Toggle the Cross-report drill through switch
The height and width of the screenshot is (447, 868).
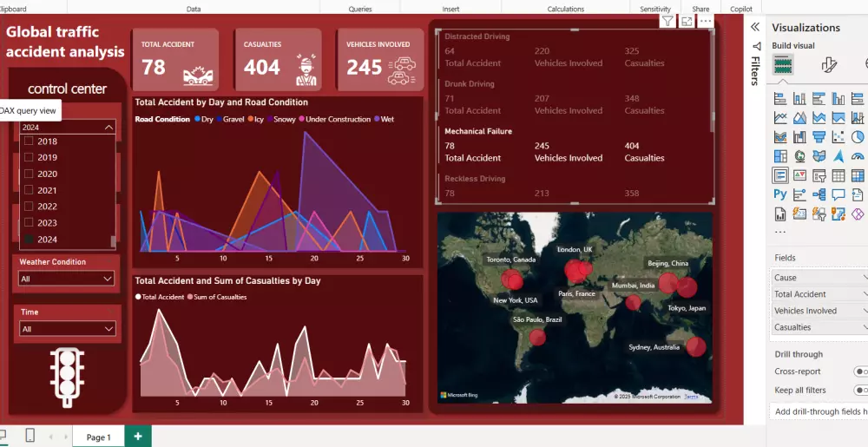(861, 371)
